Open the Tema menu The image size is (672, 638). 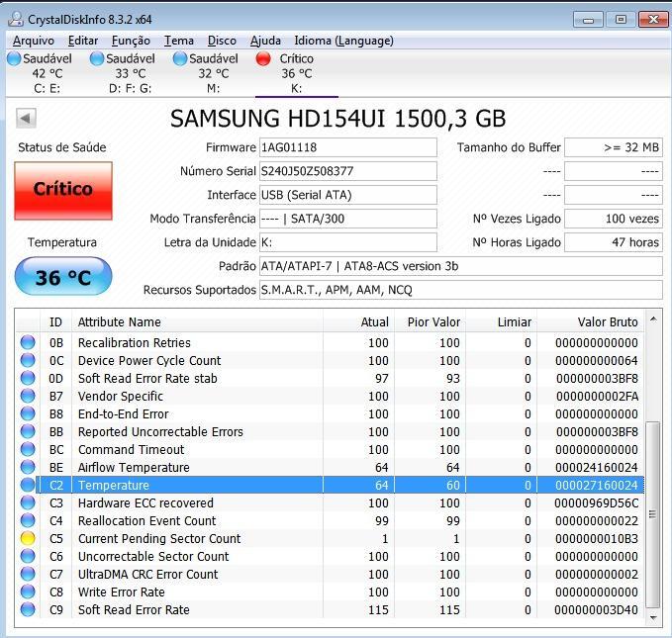[x=179, y=41]
